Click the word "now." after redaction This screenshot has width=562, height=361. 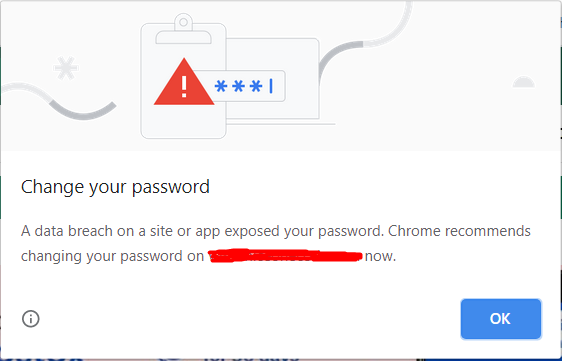click(380, 256)
